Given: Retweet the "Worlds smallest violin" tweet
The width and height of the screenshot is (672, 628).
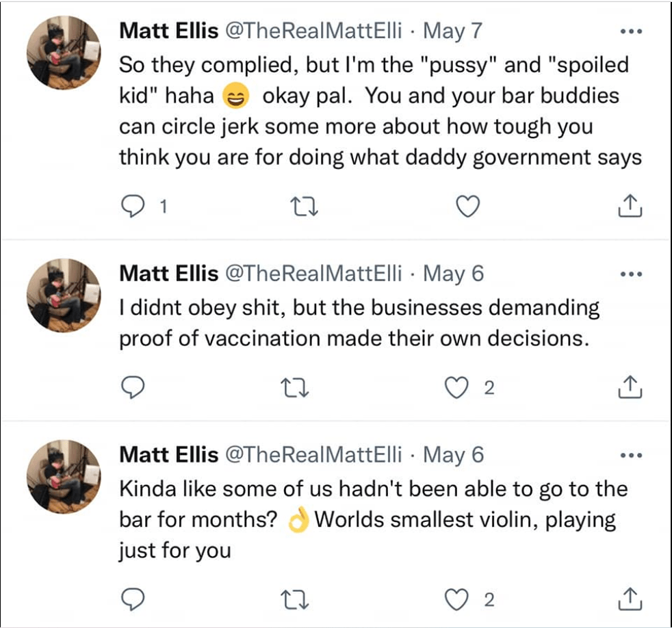Looking at the screenshot, I should click(x=298, y=600).
